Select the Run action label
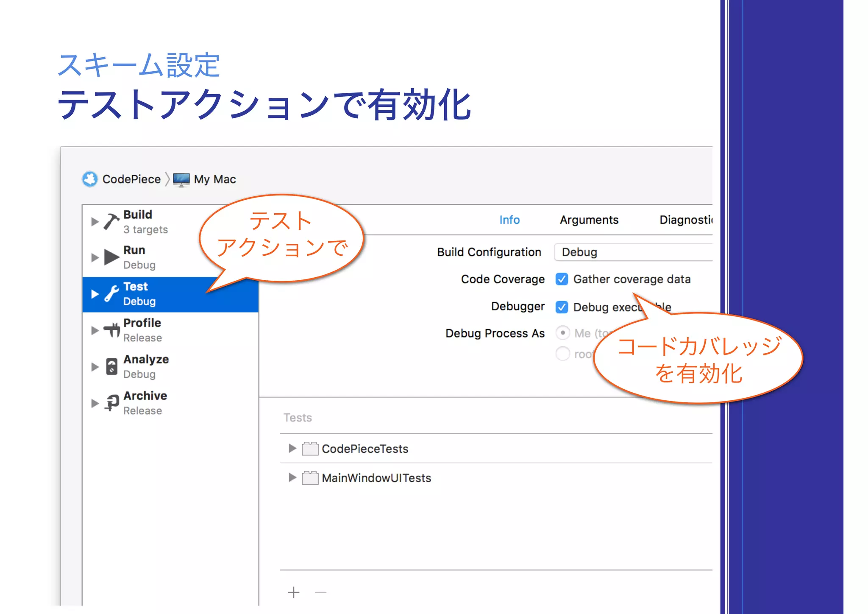 point(134,250)
